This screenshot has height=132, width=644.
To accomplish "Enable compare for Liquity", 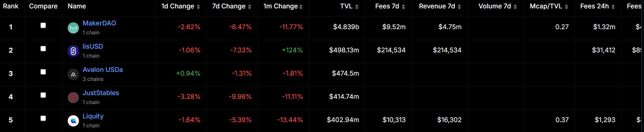I will point(43,118).
